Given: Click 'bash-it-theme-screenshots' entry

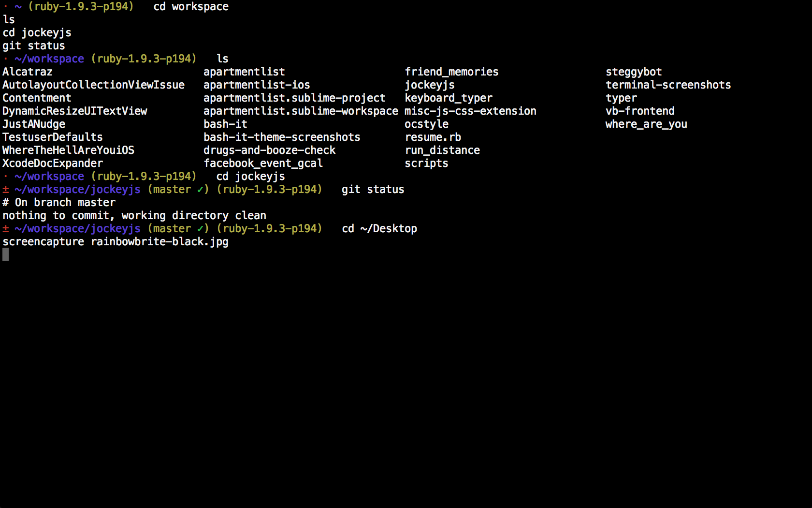Looking at the screenshot, I should click(282, 137).
